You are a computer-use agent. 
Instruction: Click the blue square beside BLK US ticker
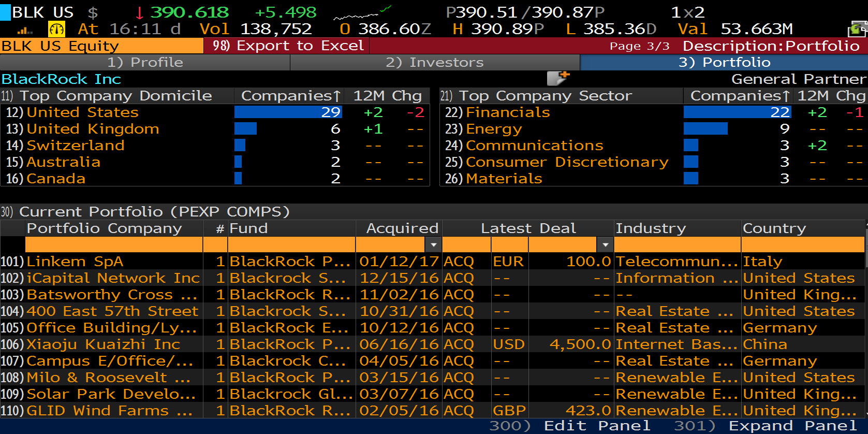pos(5,12)
